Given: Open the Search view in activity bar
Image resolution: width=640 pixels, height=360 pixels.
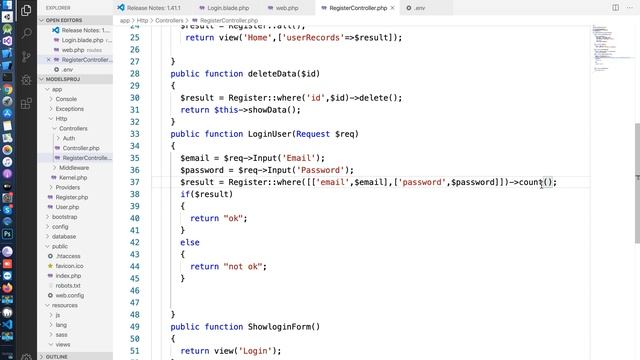Looking at the screenshot, I should [x=26, y=33].
